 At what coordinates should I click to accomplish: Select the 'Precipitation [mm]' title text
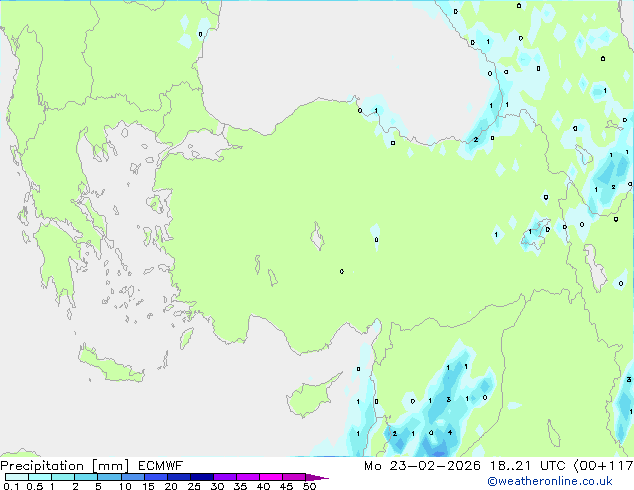click(65, 466)
